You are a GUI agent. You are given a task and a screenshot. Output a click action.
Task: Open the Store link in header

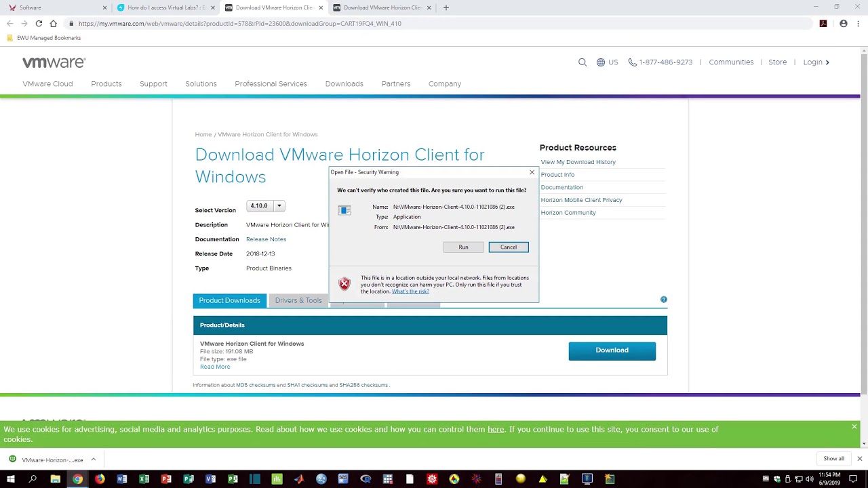(x=777, y=62)
